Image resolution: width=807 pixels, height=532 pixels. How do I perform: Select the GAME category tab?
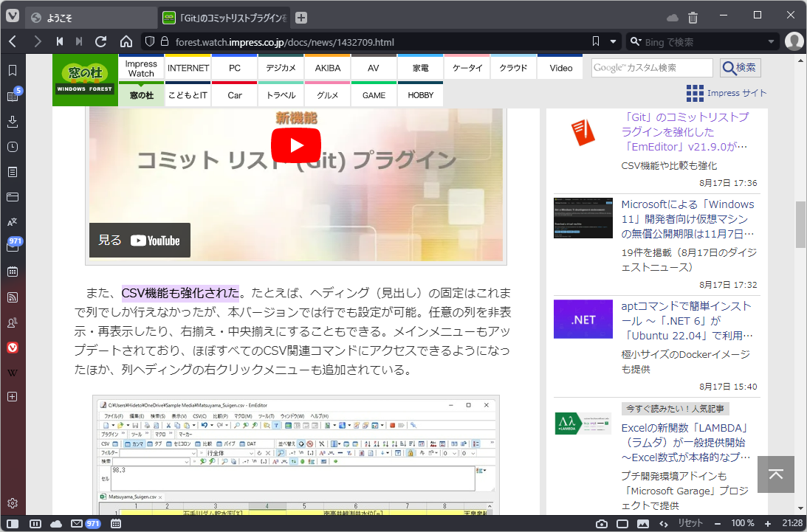tap(374, 95)
